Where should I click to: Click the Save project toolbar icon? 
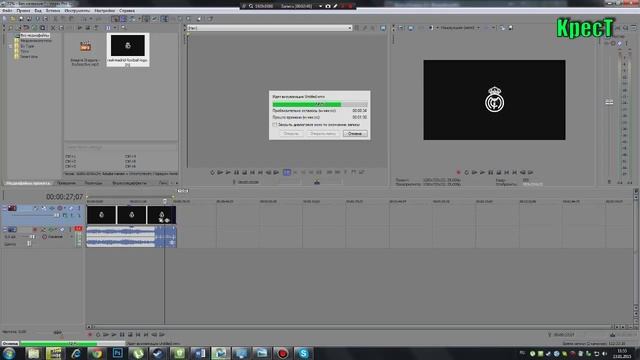[21, 19]
